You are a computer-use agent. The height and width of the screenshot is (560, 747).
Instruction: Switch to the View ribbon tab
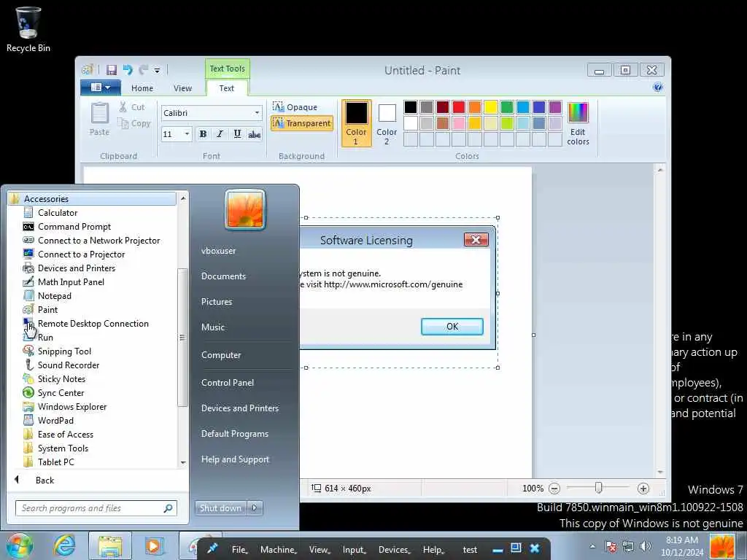[x=182, y=88]
